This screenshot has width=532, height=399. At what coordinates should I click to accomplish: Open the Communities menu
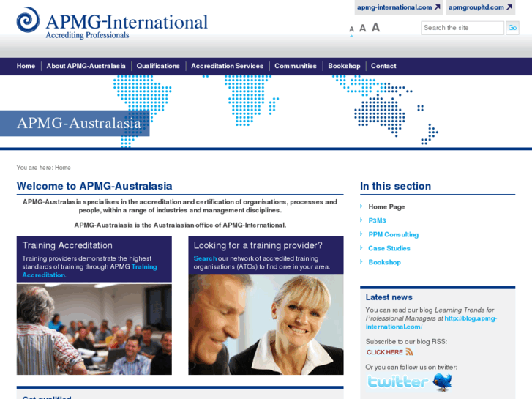pos(296,66)
